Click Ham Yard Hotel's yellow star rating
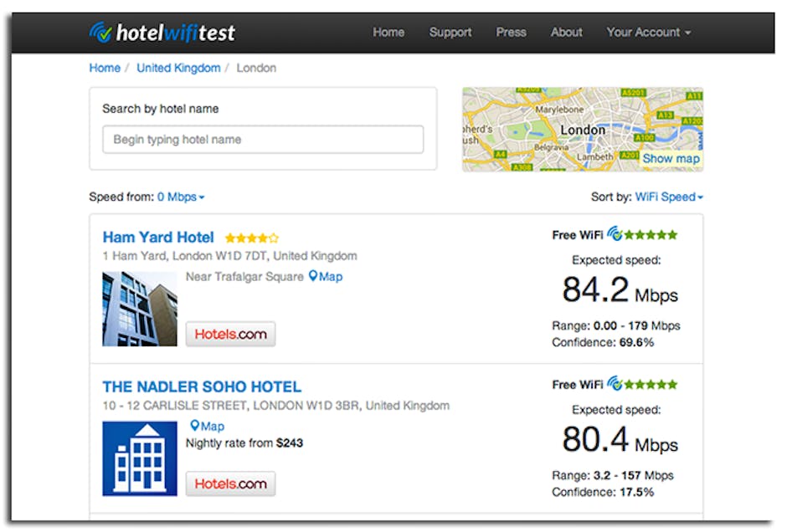 (251, 238)
